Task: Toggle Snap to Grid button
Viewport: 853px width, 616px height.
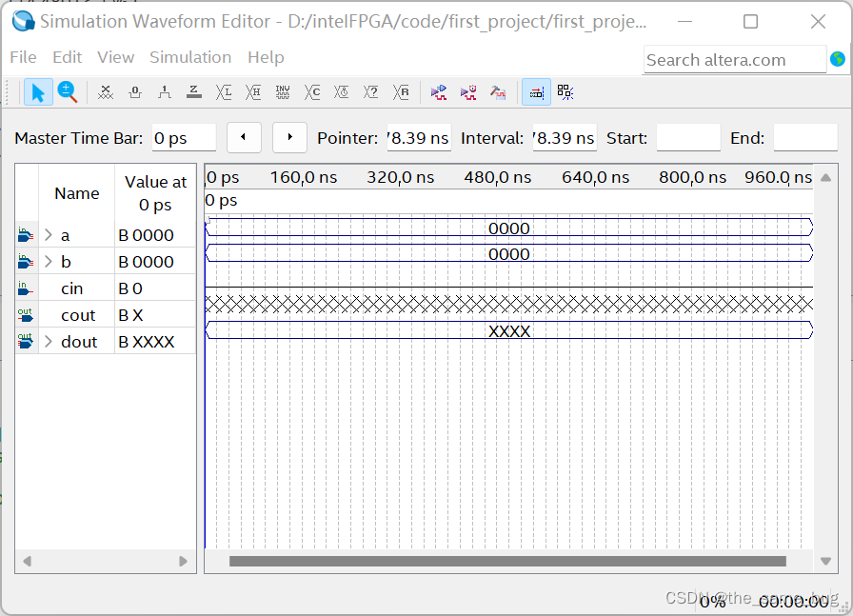Action: [536, 92]
